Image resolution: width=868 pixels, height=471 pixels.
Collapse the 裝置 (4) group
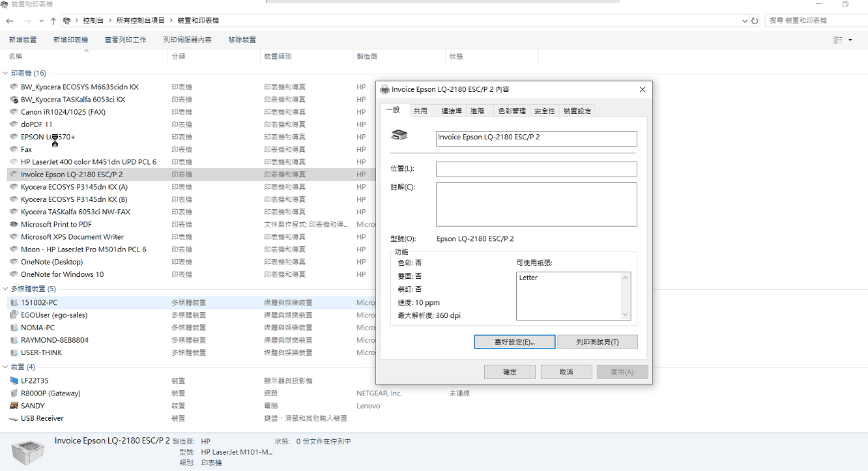coord(6,367)
